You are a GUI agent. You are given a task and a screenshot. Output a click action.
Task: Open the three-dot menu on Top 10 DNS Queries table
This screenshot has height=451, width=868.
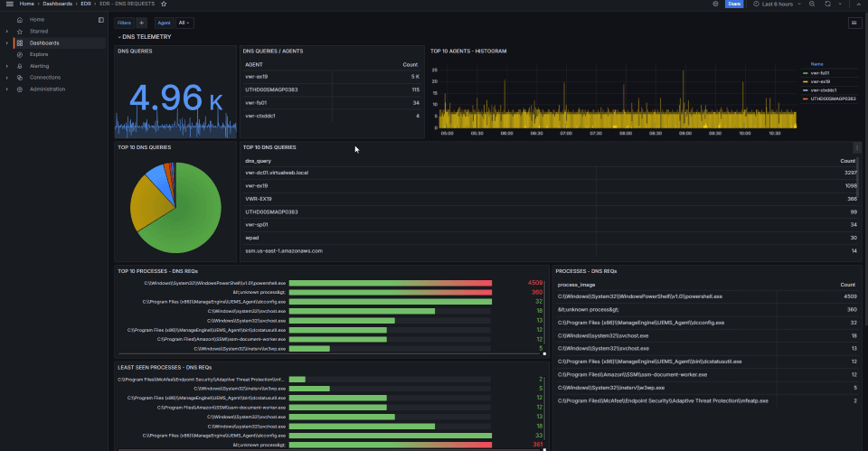[856, 147]
